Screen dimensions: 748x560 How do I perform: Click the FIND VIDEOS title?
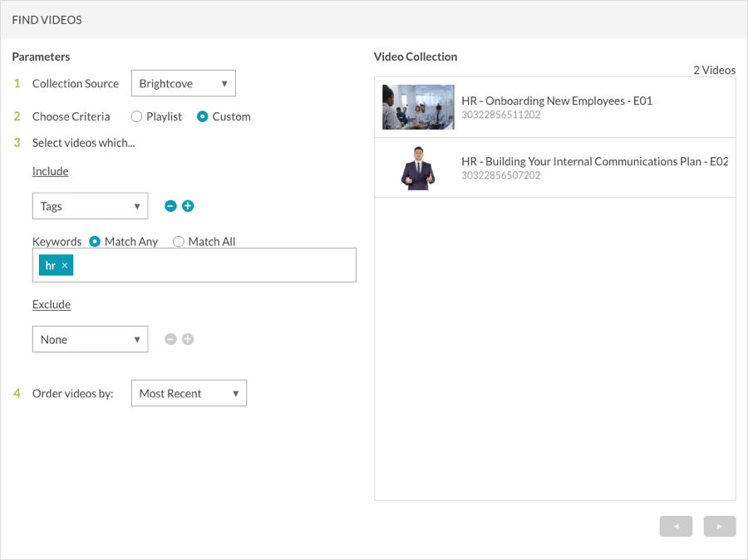pos(47,20)
